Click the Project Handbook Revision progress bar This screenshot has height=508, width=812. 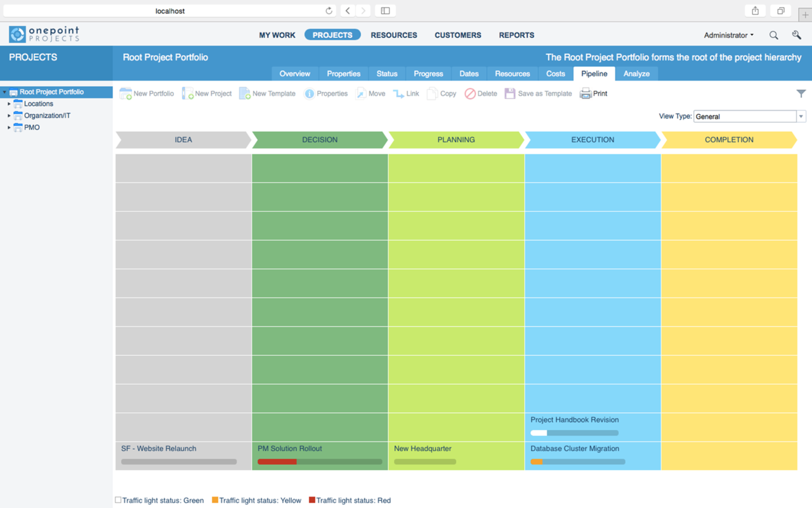tap(575, 433)
